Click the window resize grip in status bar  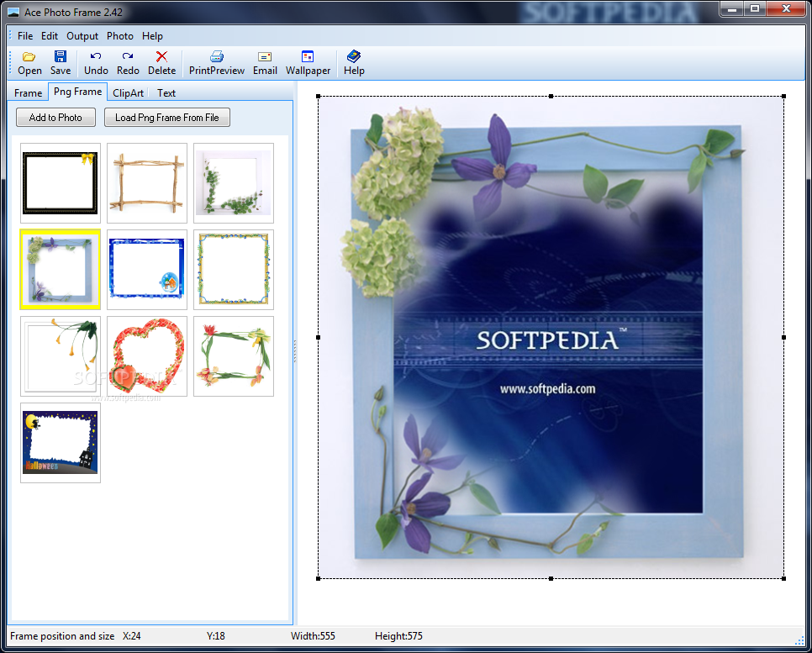[x=799, y=640]
